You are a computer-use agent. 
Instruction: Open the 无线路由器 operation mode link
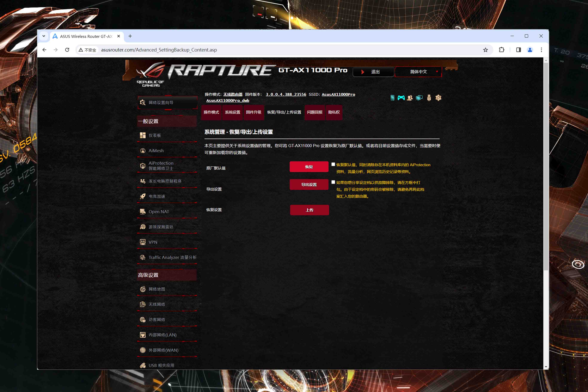(x=233, y=95)
